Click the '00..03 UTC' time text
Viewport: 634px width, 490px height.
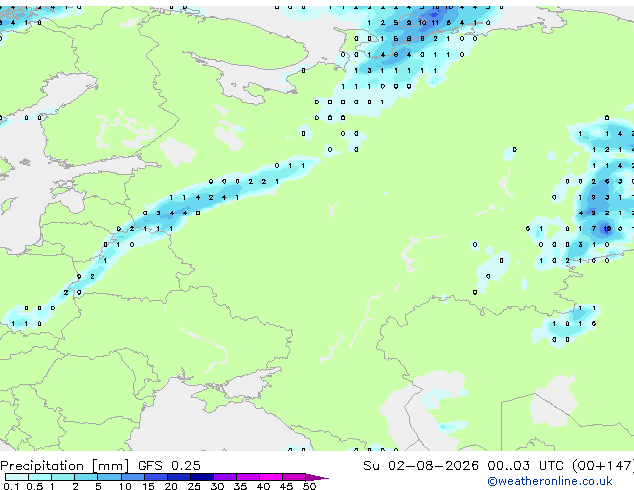525,466
